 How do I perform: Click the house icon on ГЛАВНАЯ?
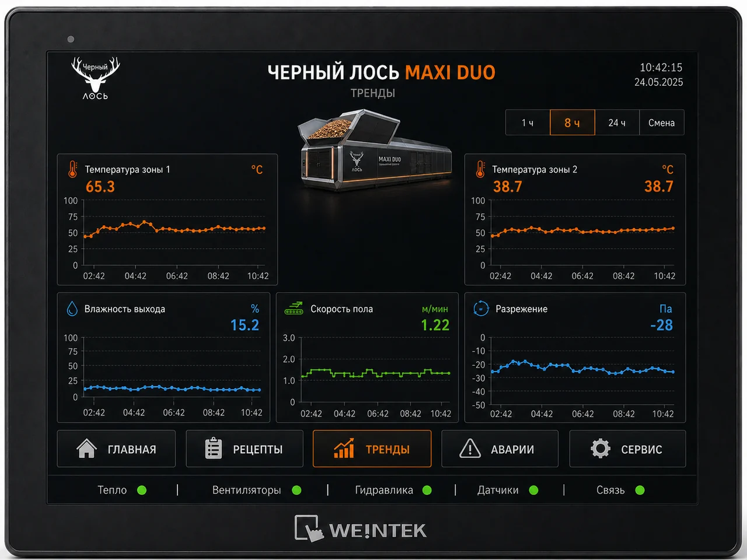[86, 449]
